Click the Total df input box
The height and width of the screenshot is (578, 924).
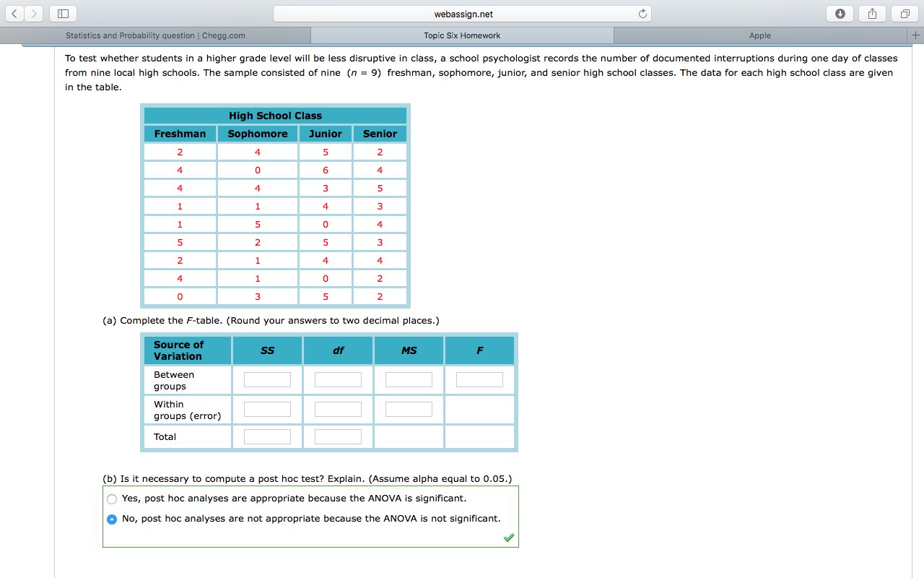[x=338, y=436]
